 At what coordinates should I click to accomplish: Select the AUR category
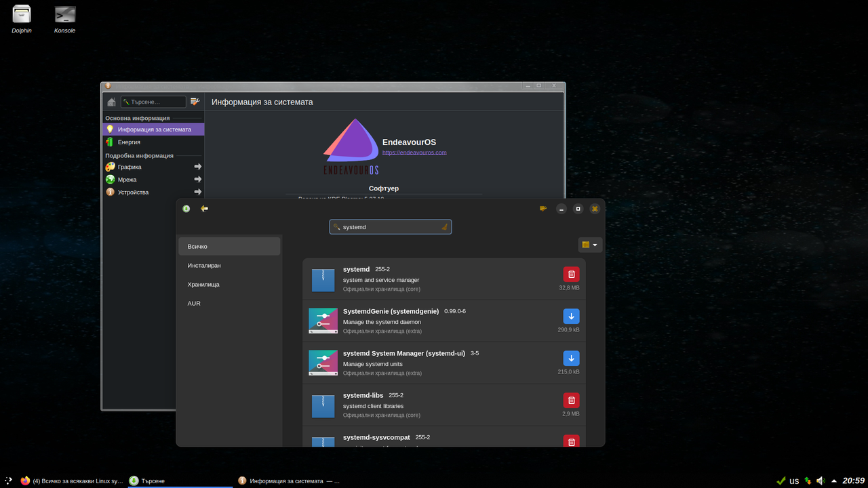229,303
